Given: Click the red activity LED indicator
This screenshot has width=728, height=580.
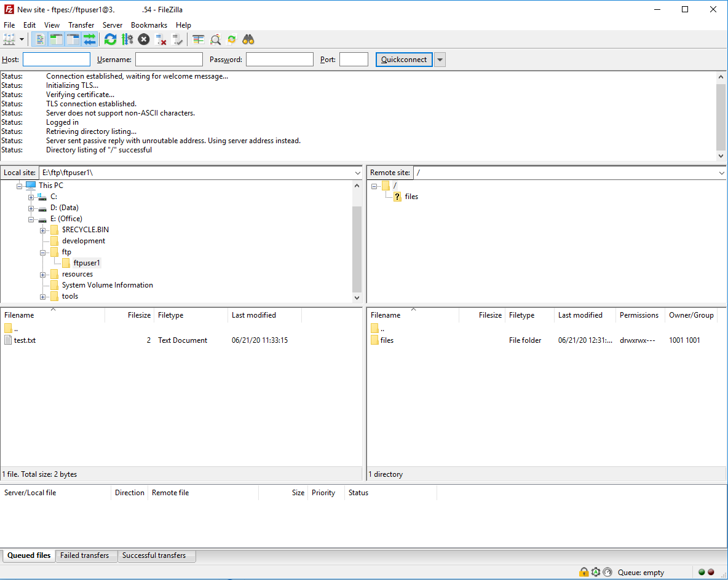Looking at the screenshot, I should coord(711,572).
